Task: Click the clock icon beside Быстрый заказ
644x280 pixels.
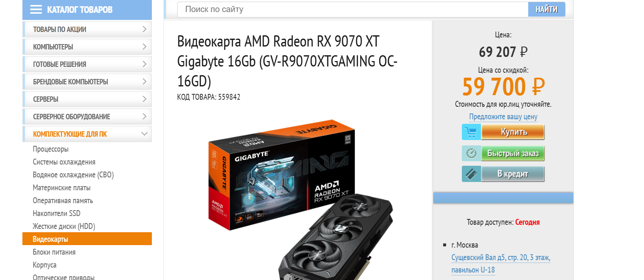Action: 471,153
